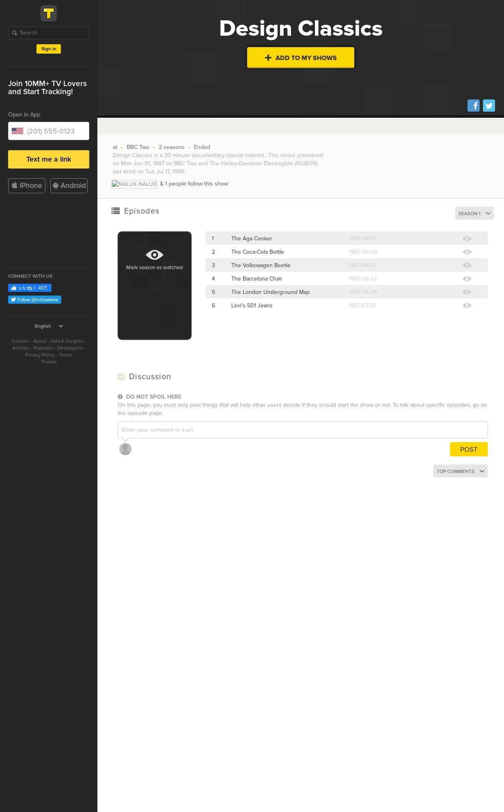
Task: Open The Coca-Cola Bottle episode
Action: pos(258,252)
